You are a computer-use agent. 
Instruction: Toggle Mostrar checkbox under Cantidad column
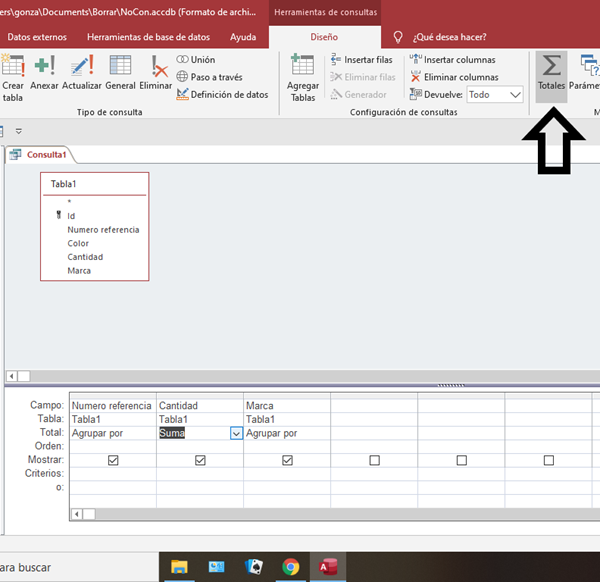(200, 460)
